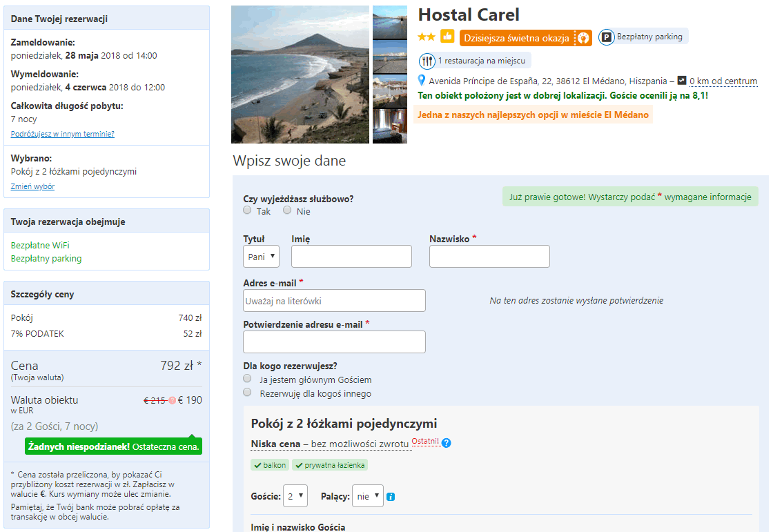Click the Hostal Carel title
Image resolution: width=773 pixels, height=532 pixels.
469,14
